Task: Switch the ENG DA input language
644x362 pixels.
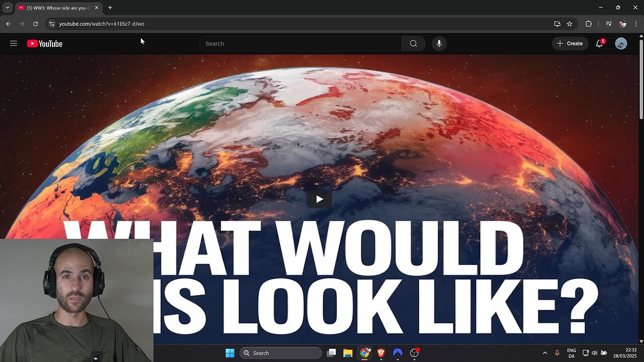Action: click(x=572, y=353)
